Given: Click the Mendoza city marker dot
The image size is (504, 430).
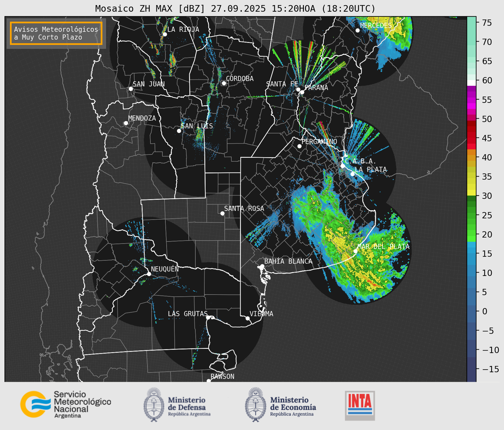Looking at the screenshot, I should click(x=126, y=123).
